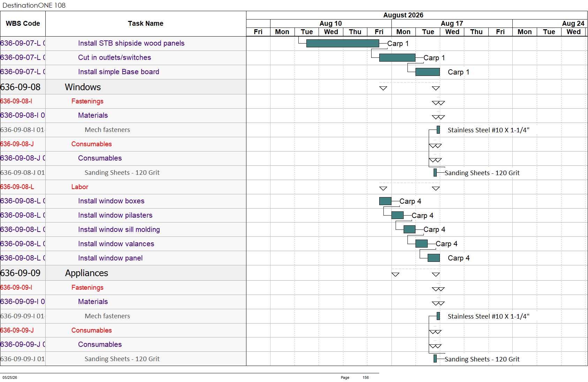Click the red WBS code 636-09-08-J

pyautogui.click(x=17, y=144)
